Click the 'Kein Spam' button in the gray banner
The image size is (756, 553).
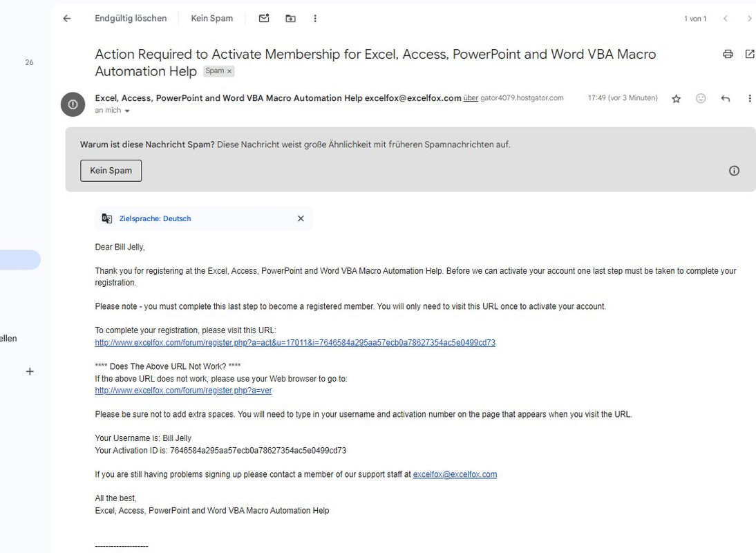[x=111, y=171]
